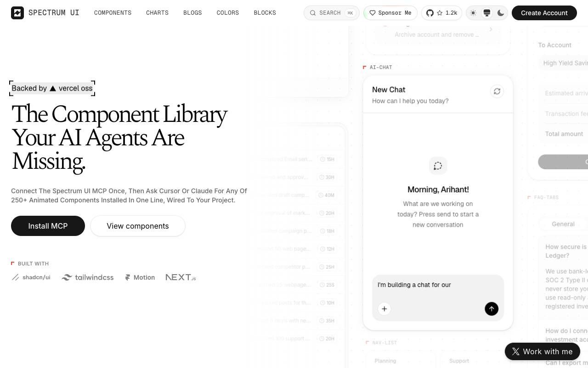Switch to light theme sun icon

pos(473,13)
